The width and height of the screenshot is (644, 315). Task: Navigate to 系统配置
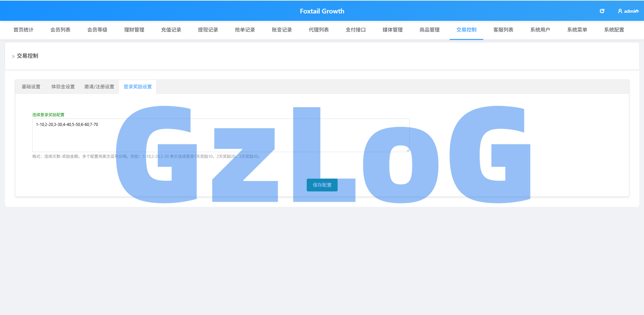614,30
